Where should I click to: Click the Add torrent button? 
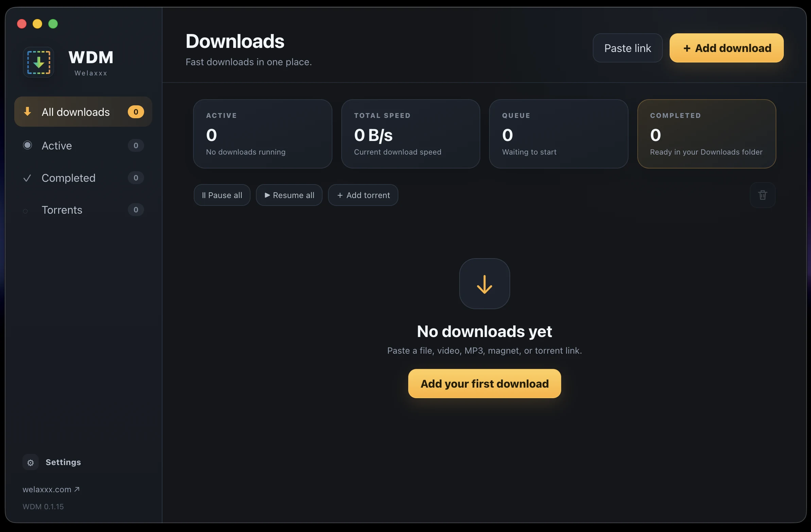(x=363, y=195)
